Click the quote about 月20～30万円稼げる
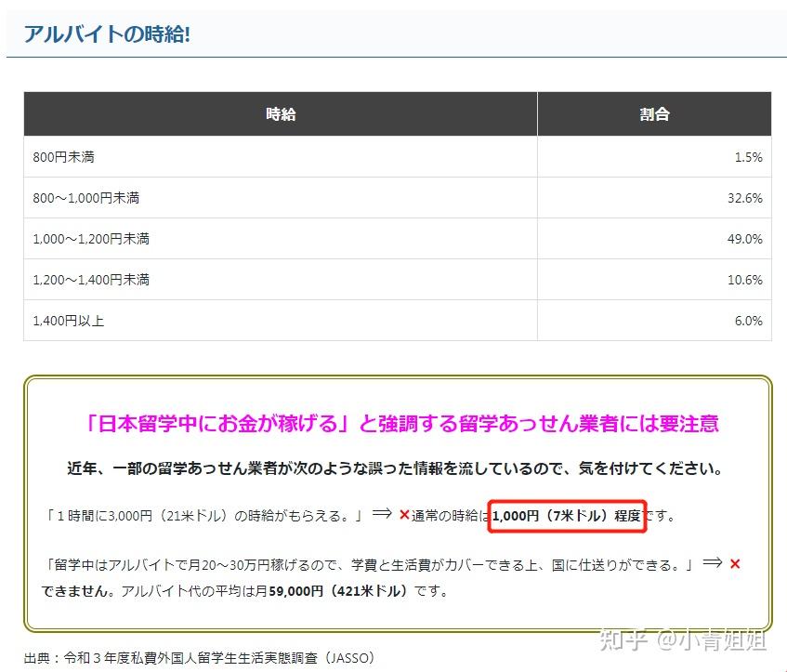Viewport: 787px width, 672px height. (x=369, y=565)
